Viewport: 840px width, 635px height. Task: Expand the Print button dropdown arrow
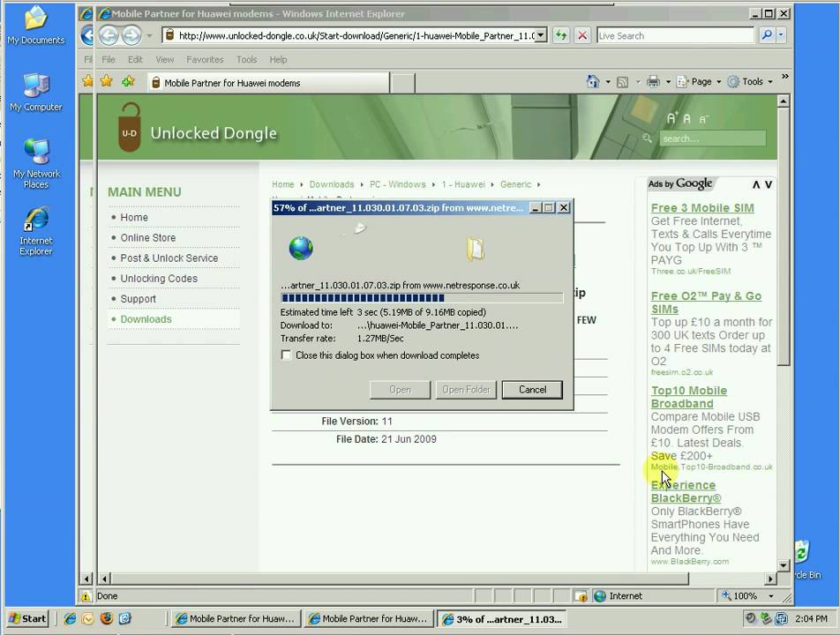pos(668,82)
